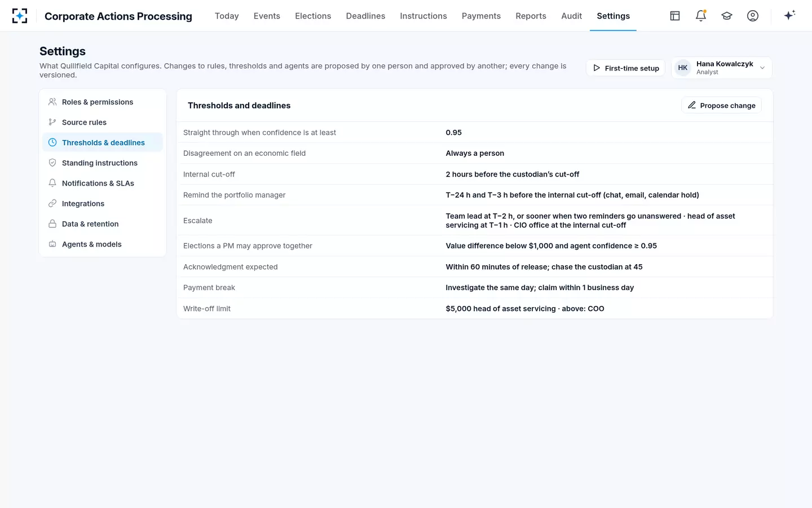Viewport: 812px width, 508px height.
Task: Click the 0.95 confidence threshold value
Action: (453, 133)
